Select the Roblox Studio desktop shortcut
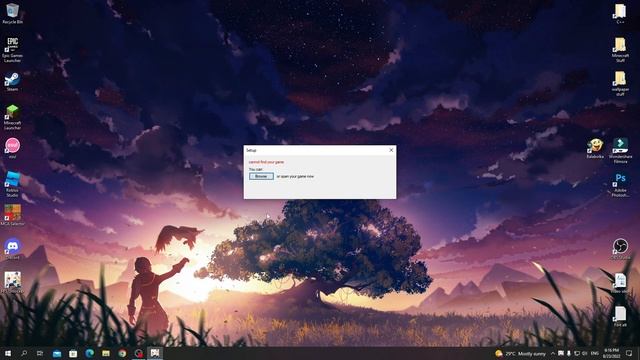The image size is (640, 360). pos(12,184)
